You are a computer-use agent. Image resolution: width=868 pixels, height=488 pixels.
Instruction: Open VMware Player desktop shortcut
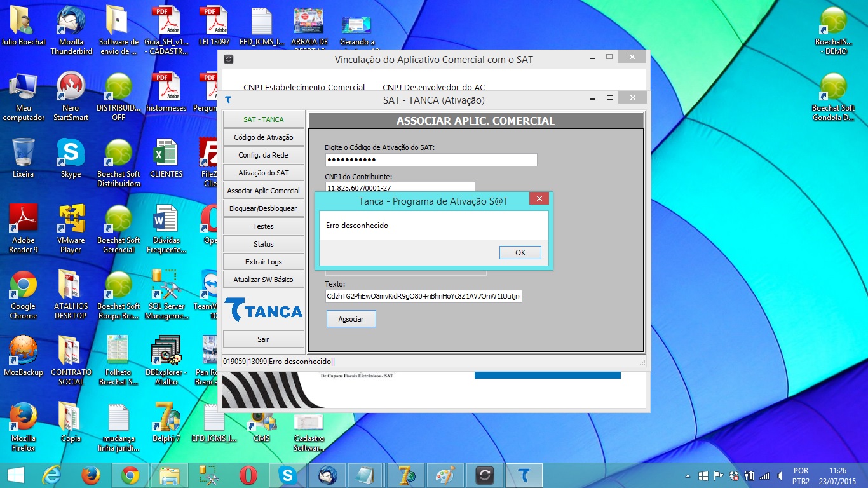[71, 229]
